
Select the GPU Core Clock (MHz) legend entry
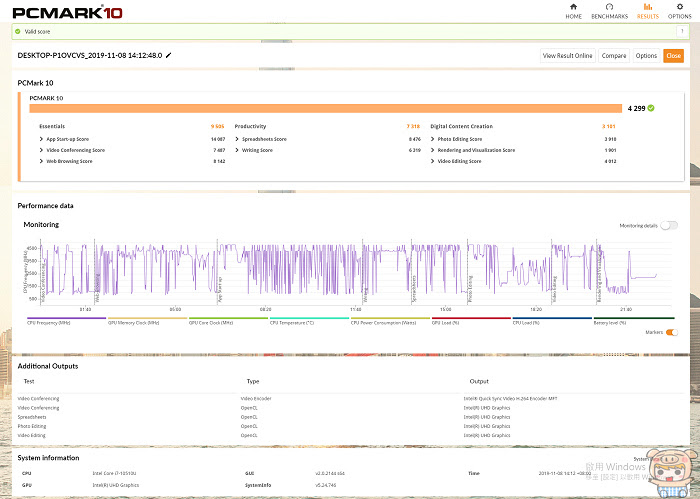pyautogui.click(x=228, y=321)
